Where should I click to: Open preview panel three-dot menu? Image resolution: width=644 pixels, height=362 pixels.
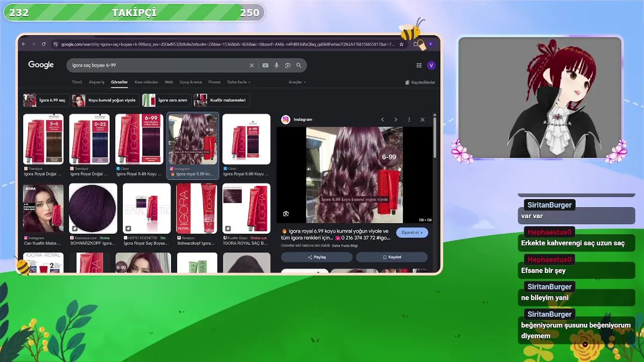409,120
